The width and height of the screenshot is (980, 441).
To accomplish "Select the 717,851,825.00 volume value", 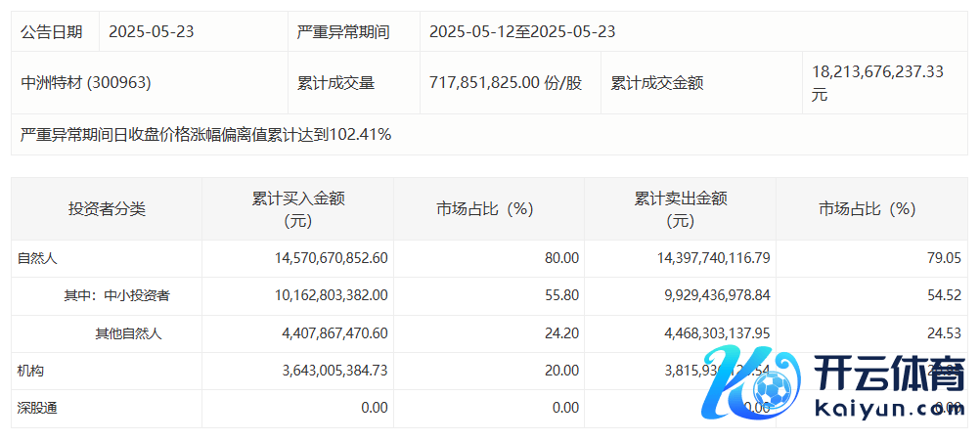I will [505, 83].
